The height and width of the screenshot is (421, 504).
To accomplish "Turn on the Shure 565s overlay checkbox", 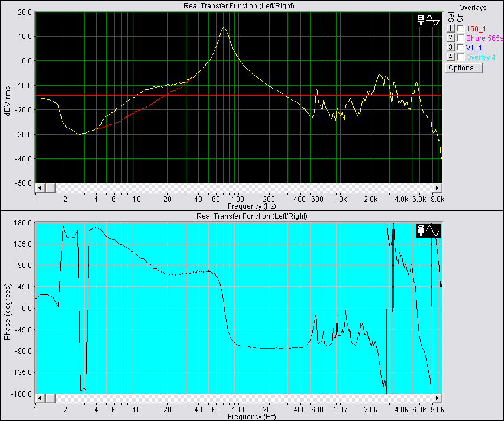I will (x=460, y=38).
